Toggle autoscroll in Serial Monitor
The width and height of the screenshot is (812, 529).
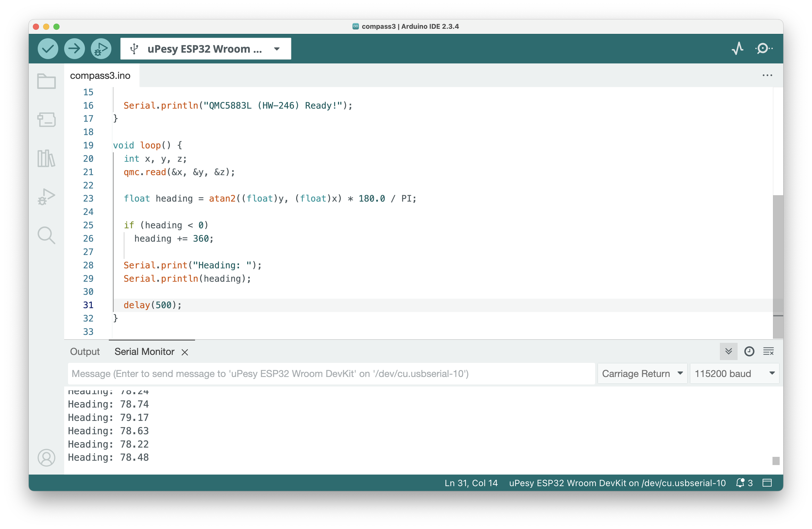pos(728,352)
